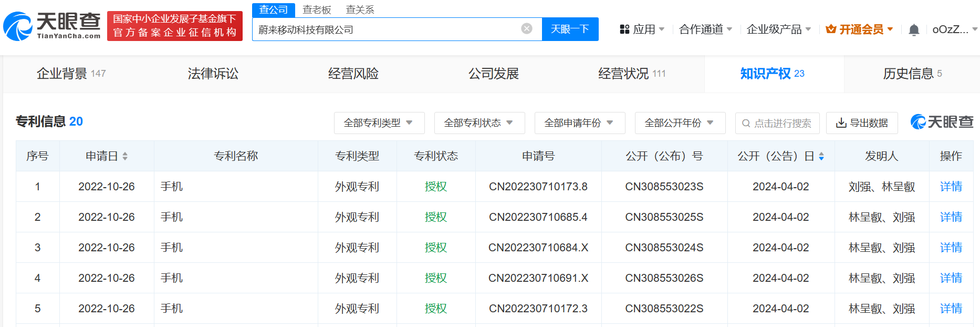980x327 pixels.
Task: Expand 全部申请年份 dropdown
Action: coord(579,123)
